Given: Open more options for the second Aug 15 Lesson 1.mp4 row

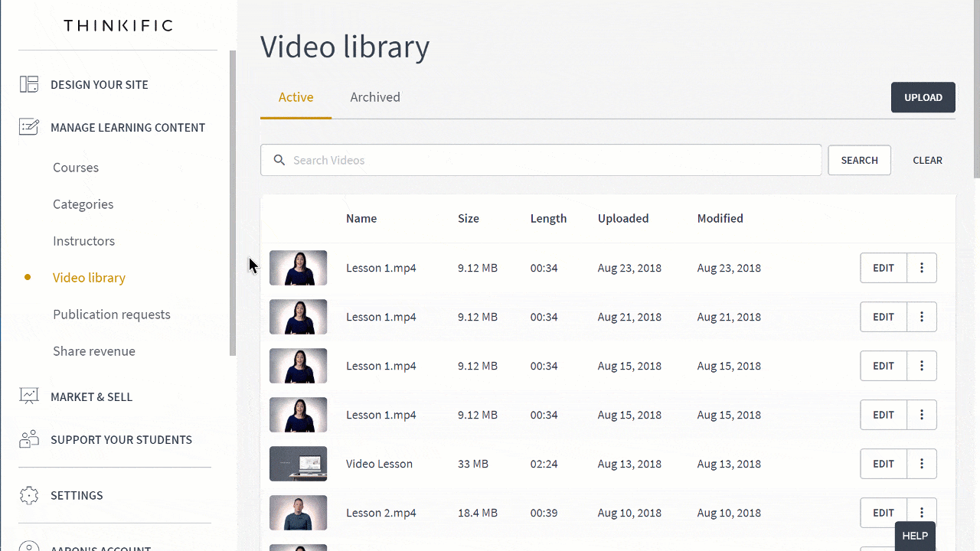Looking at the screenshot, I should pos(922,415).
